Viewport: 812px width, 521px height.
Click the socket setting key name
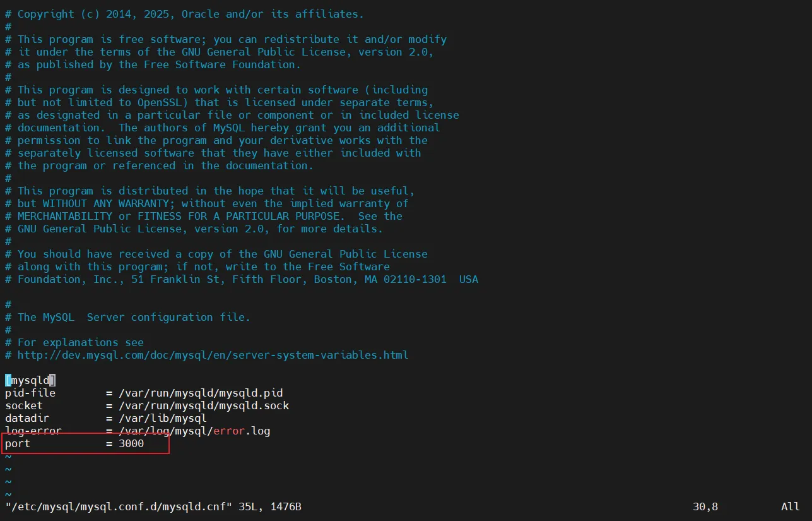click(24, 405)
